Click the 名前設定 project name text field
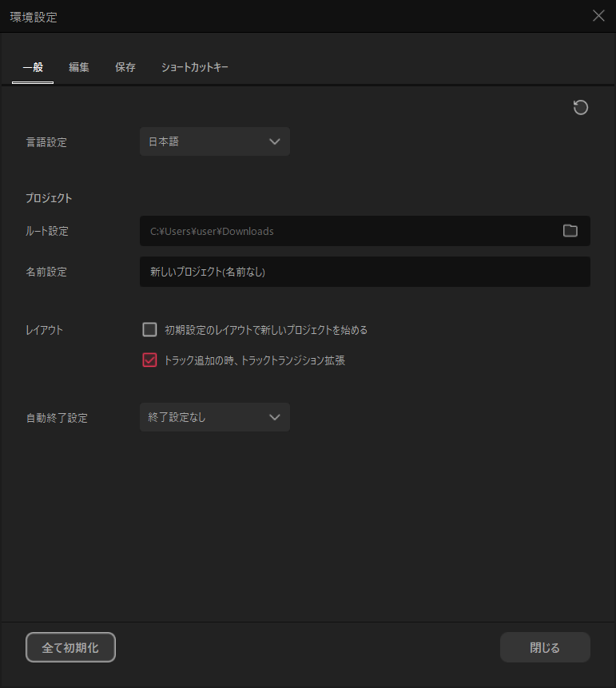 tap(364, 272)
